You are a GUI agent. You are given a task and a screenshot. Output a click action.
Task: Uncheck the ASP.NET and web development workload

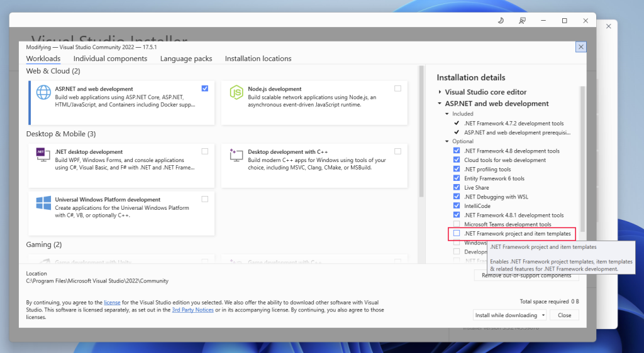pos(205,89)
